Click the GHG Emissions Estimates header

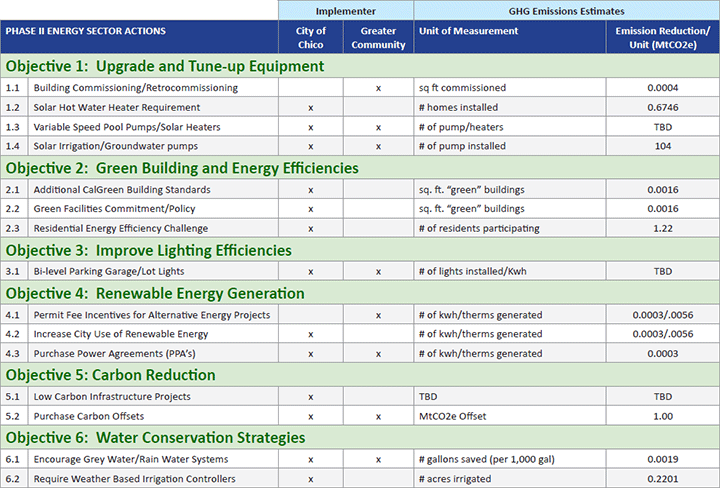click(x=566, y=9)
